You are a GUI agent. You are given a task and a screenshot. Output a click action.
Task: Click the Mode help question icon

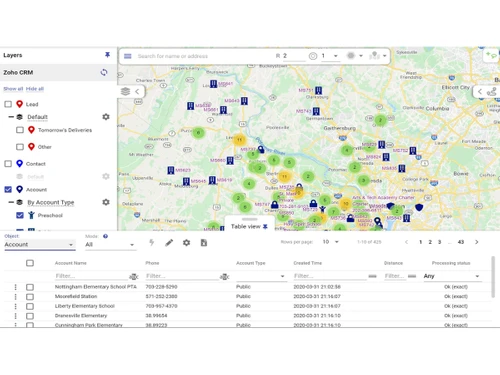pos(105,236)
